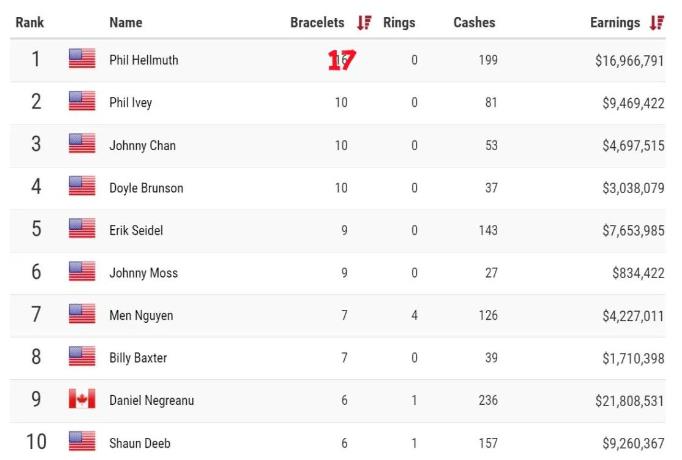
Task: Open Men Nguyen's player profile
Action: click(141, 315)
